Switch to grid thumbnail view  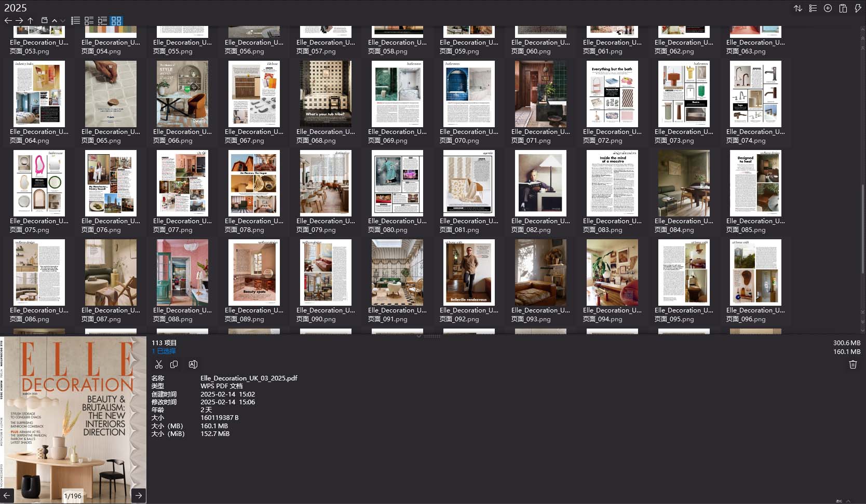point(116,21)
